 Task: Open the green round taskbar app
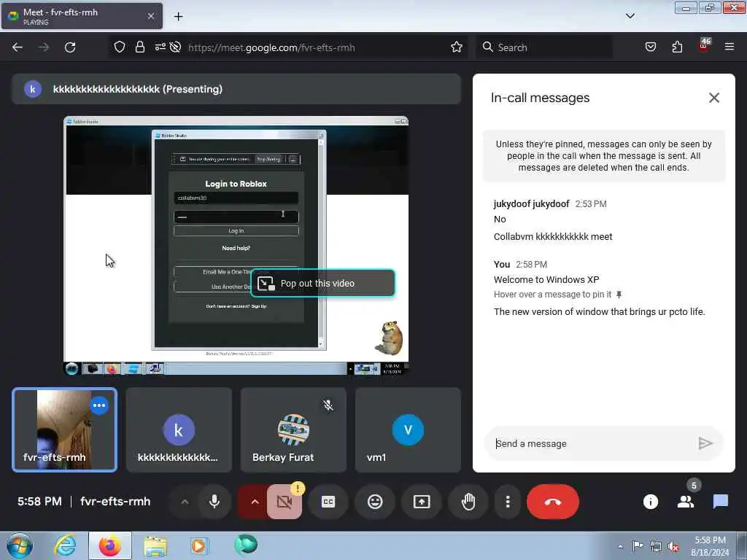(246, 545)
